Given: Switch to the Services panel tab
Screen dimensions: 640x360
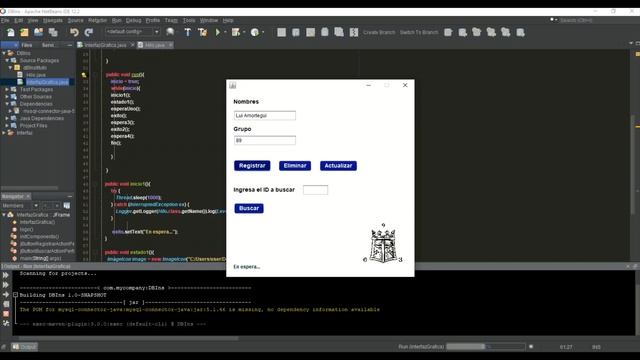Looking at the screenshot, I should [48, 45].
